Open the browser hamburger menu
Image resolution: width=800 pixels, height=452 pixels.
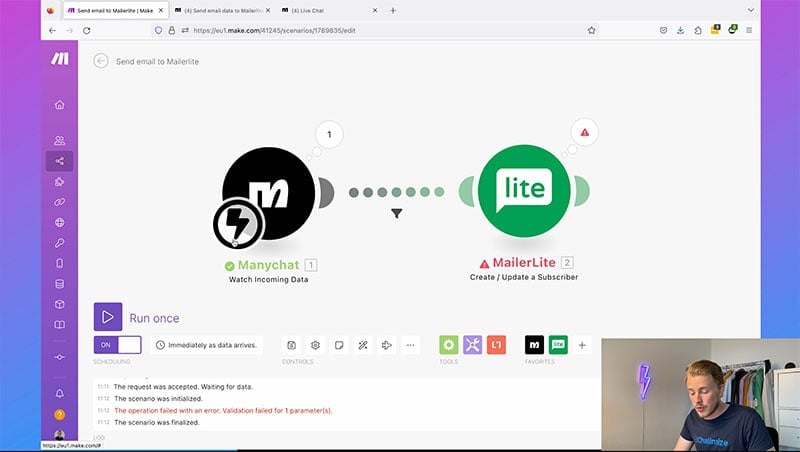click(749, 30)
